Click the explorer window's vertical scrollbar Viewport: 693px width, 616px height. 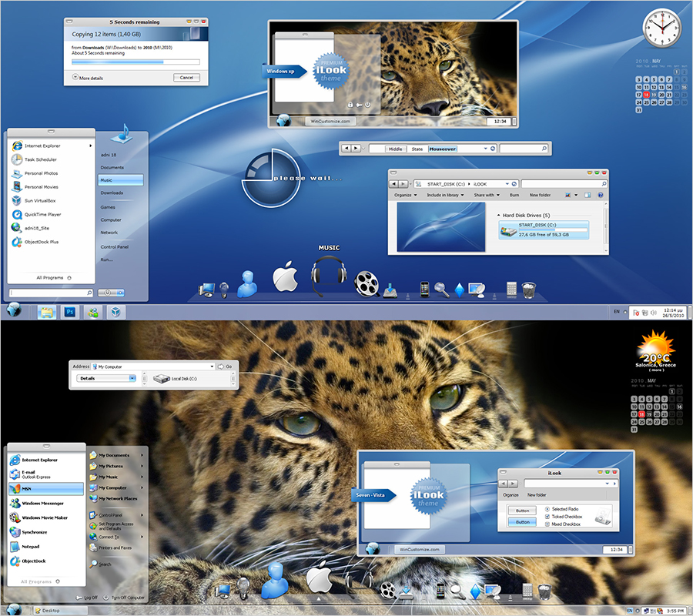click(x=605, y=226)
